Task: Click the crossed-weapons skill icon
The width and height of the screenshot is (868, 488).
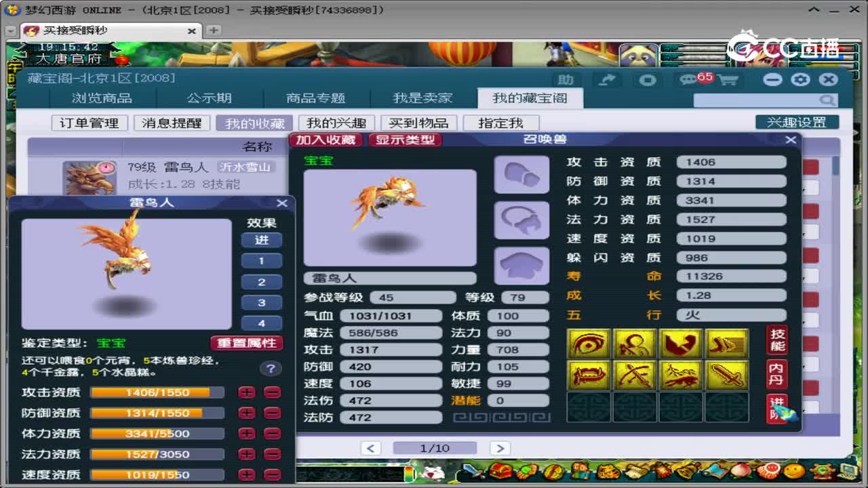Action: coord(635,375)
